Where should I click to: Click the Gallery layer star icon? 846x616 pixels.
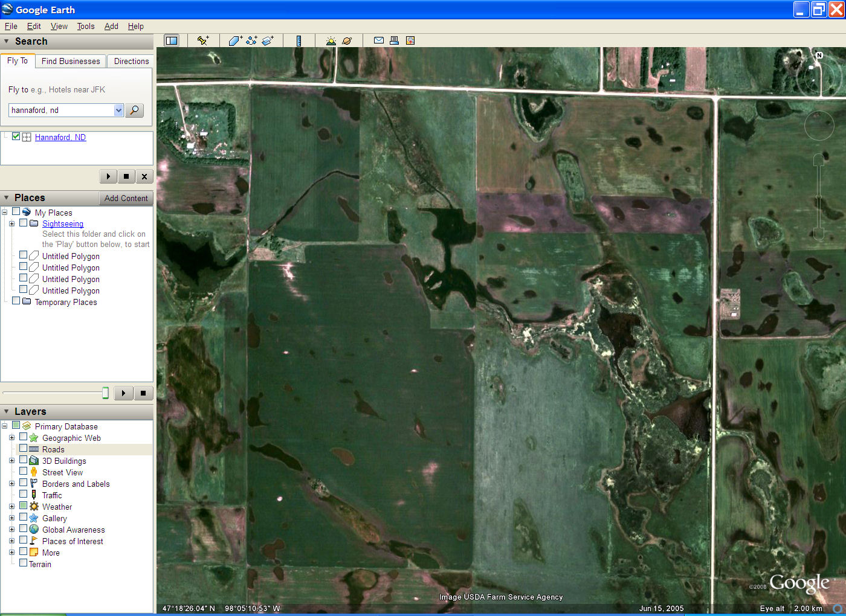coord(34,518)
